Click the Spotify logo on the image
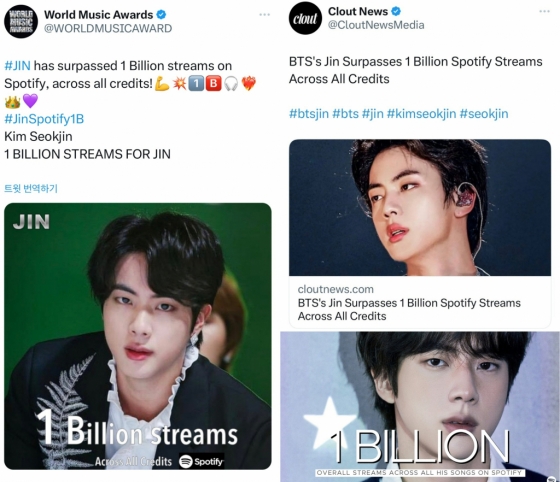Screen dimensions: 560x482 [x=201, y=462]
